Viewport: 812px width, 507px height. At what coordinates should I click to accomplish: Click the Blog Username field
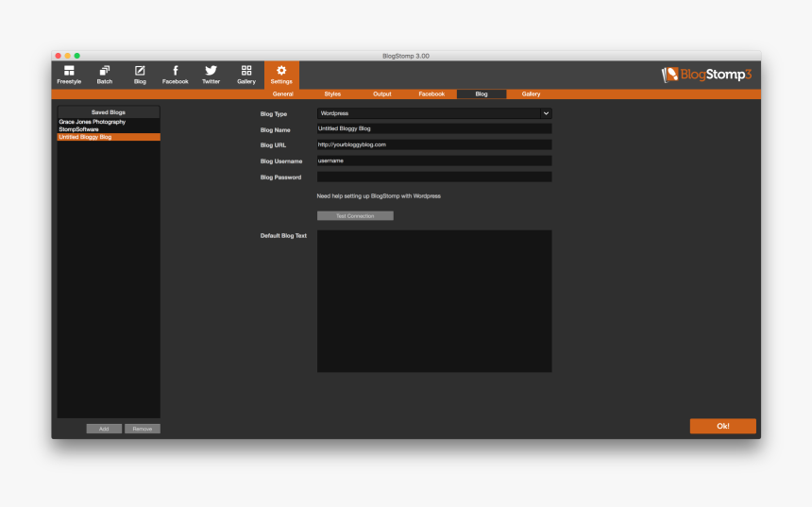[434, 161]
